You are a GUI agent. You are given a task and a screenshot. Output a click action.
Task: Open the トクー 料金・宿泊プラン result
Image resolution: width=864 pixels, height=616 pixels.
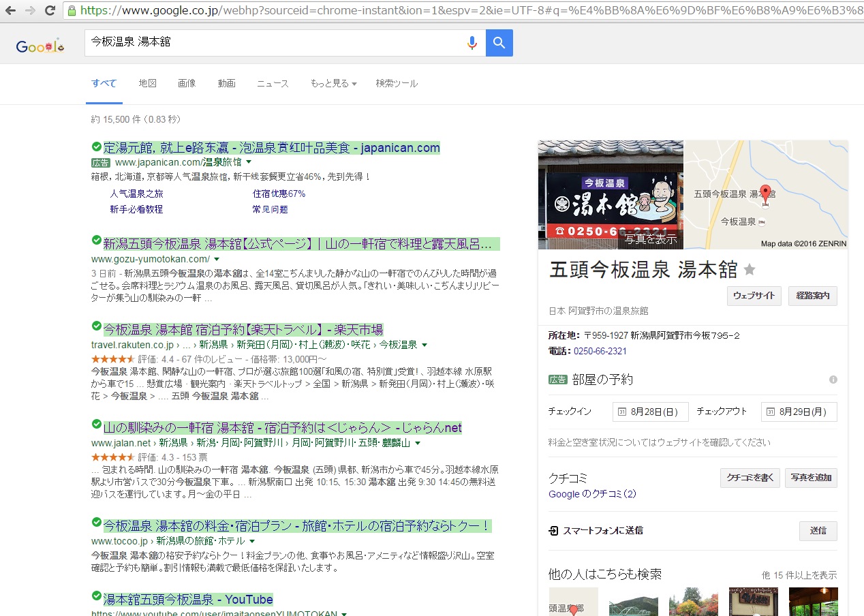[x=297, y=526]
